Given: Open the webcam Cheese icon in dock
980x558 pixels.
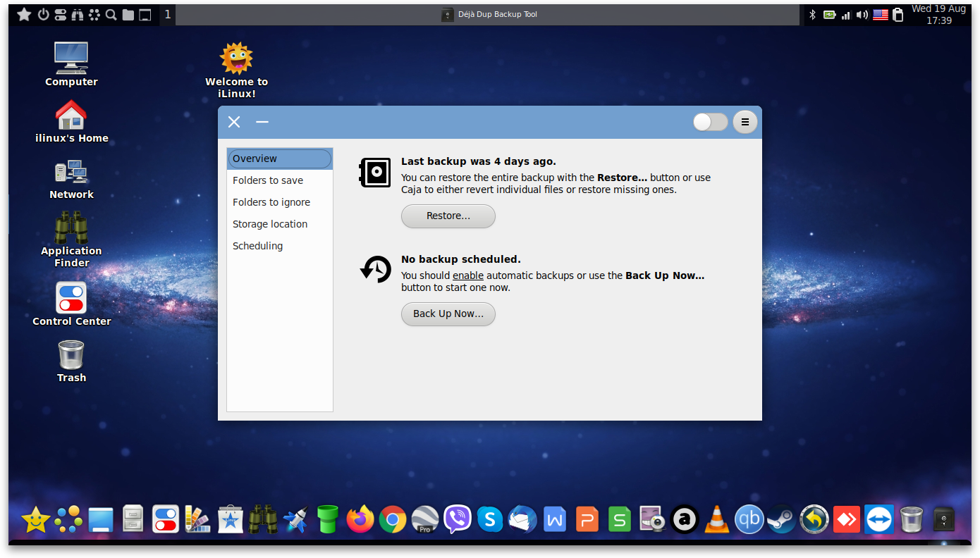Looking at the screenshot, I should [x=652, y=520].
